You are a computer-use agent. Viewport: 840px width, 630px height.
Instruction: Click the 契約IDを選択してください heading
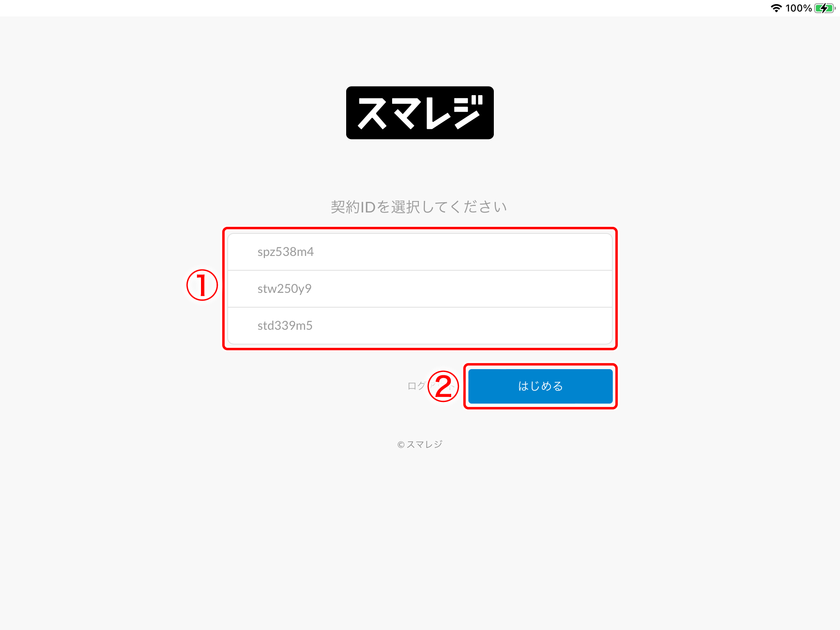point(419,207)
